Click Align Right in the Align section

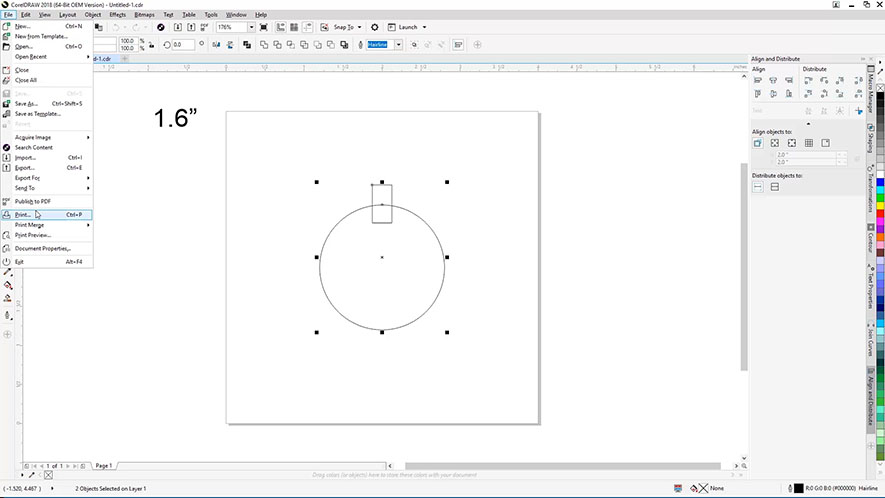(791, 81)
